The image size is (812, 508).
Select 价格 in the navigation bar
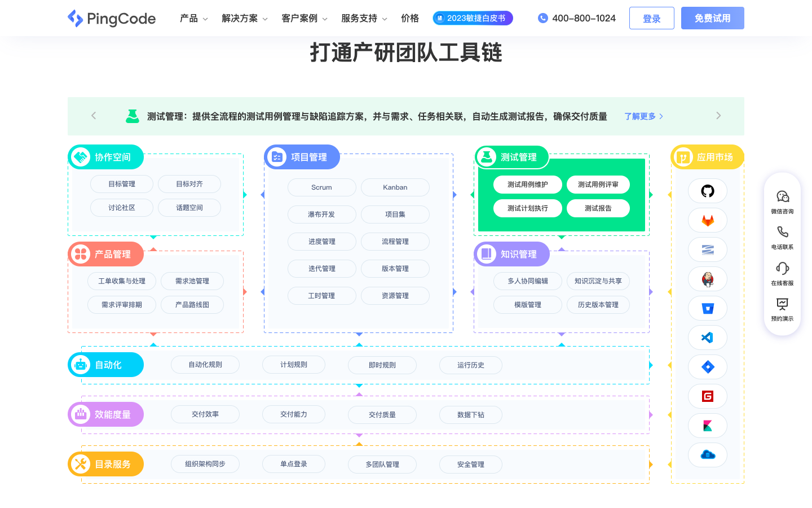pyautogui.click(x=410, y=18)
